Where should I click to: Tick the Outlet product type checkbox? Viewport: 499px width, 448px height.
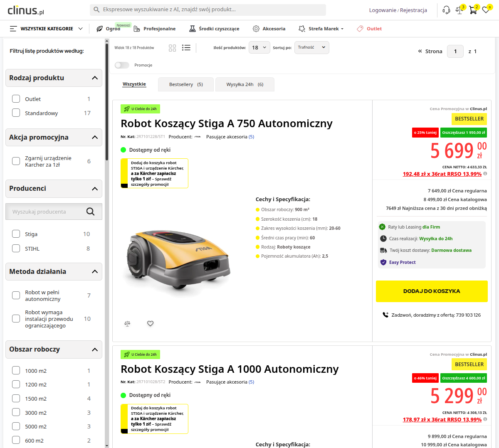tap(16, 99)
